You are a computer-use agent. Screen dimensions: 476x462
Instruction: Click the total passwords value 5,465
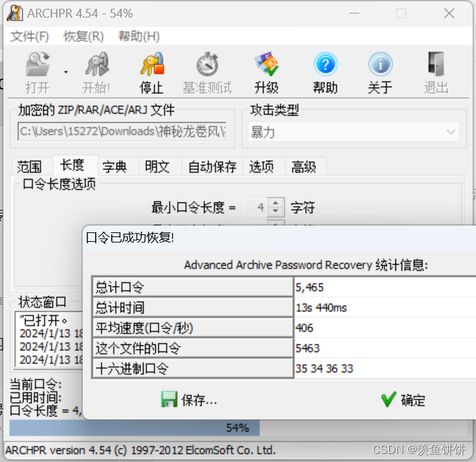(x=310, y=287)
